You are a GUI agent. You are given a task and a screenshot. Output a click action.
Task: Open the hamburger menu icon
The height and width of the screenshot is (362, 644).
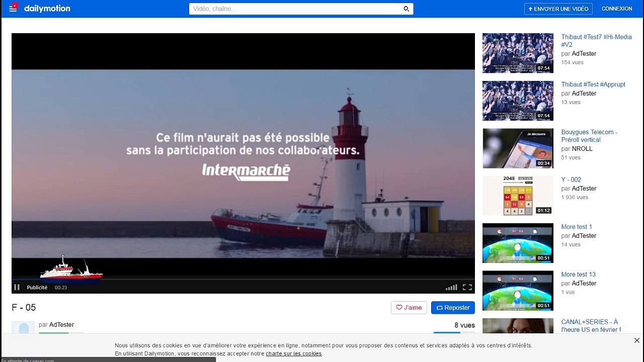[13, 9]
